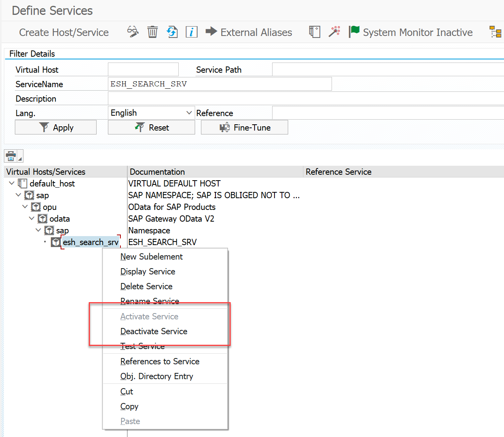Select the default_host tree label
Viewport: 504px width, 437px height.
(x=52, y=183)
